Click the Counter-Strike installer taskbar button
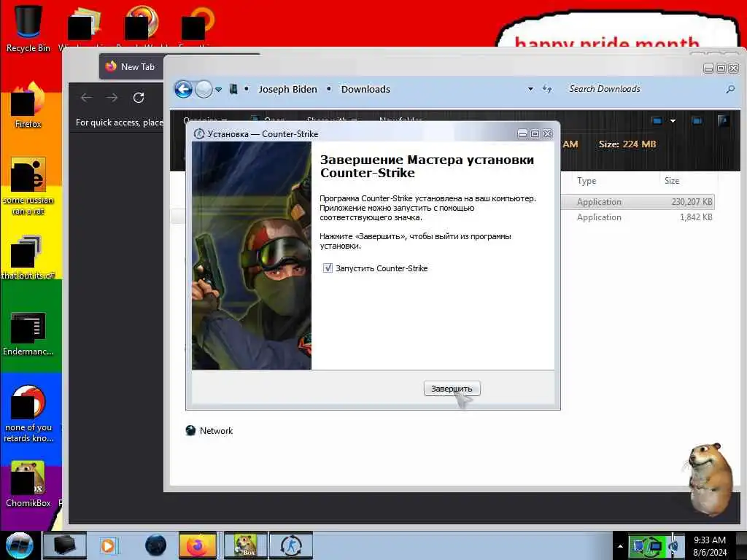 [x=291, y=545]
